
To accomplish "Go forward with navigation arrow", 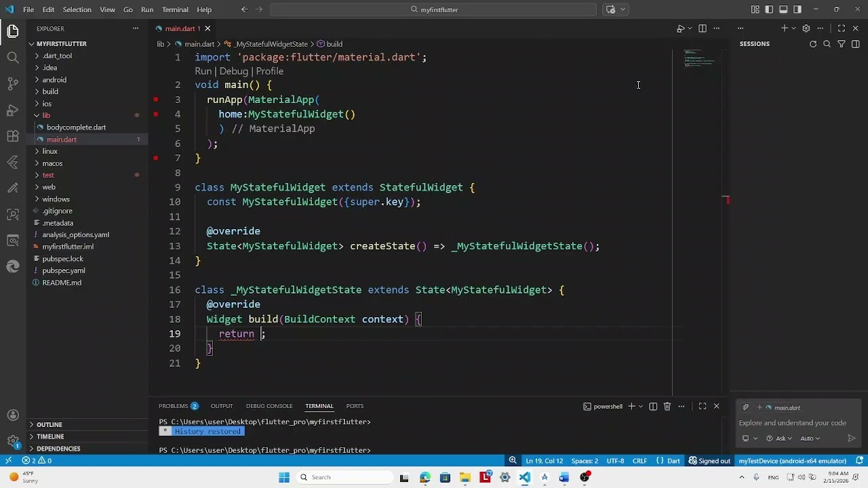I will tap(260, 9).
